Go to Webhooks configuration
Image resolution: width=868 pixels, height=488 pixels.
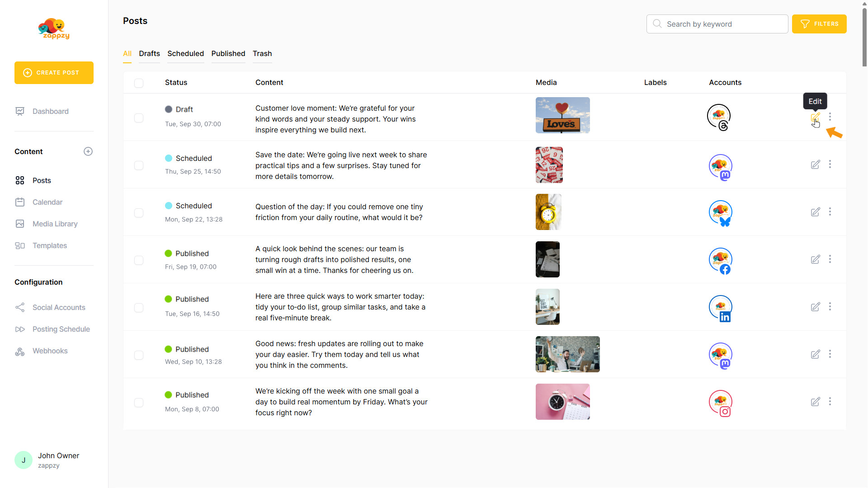pyautogui.click(x=50, y=351)
